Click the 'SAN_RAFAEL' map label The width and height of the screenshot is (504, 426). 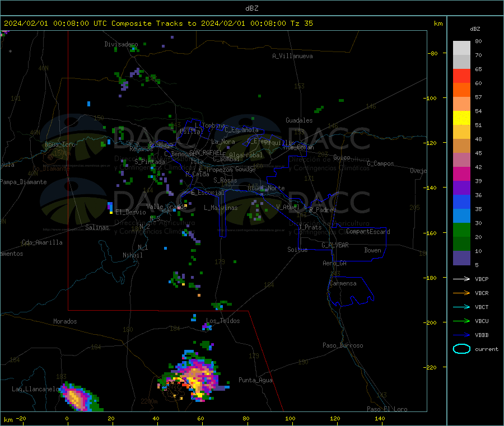pos(206,153)
